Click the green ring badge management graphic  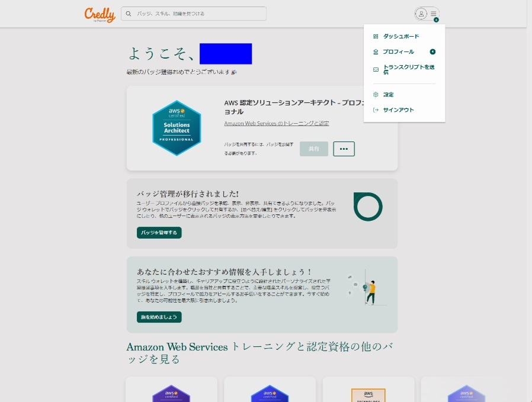click(x=368, y=207)
